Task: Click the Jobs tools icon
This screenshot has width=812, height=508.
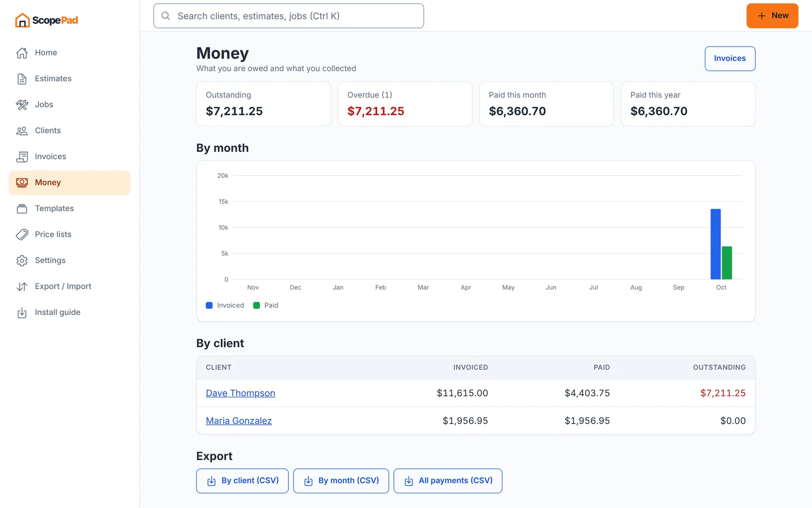Action: 22,105
